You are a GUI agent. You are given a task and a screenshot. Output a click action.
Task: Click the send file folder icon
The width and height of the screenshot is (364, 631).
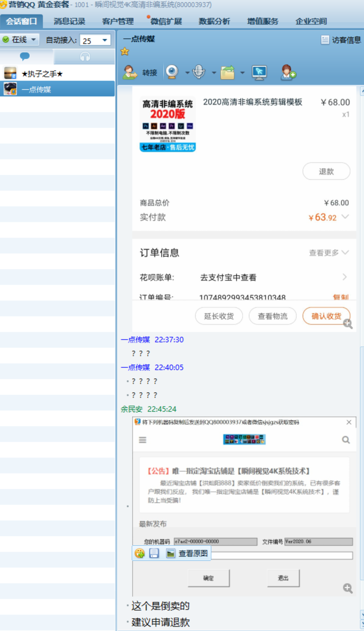click(x=227, y=72)
